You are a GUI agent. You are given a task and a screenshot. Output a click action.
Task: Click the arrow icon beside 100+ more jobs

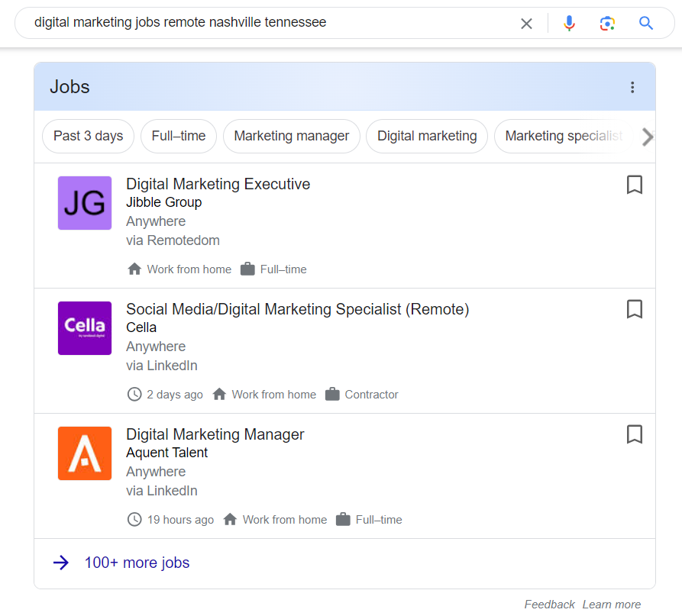click(x=61, y=563)
